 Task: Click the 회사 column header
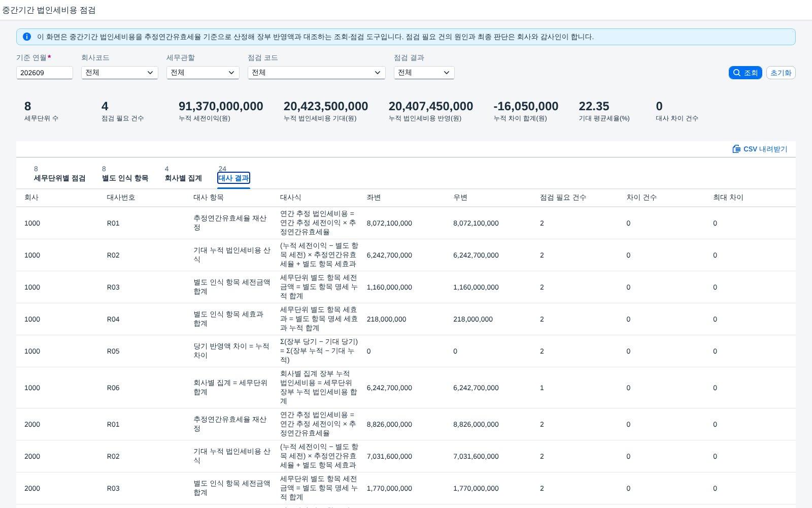[31, 197]
